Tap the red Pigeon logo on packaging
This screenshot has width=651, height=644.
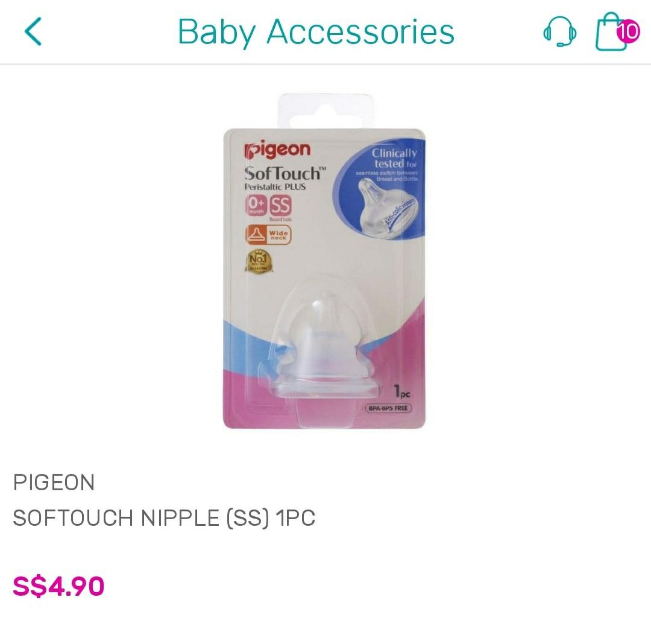point(277,150)
